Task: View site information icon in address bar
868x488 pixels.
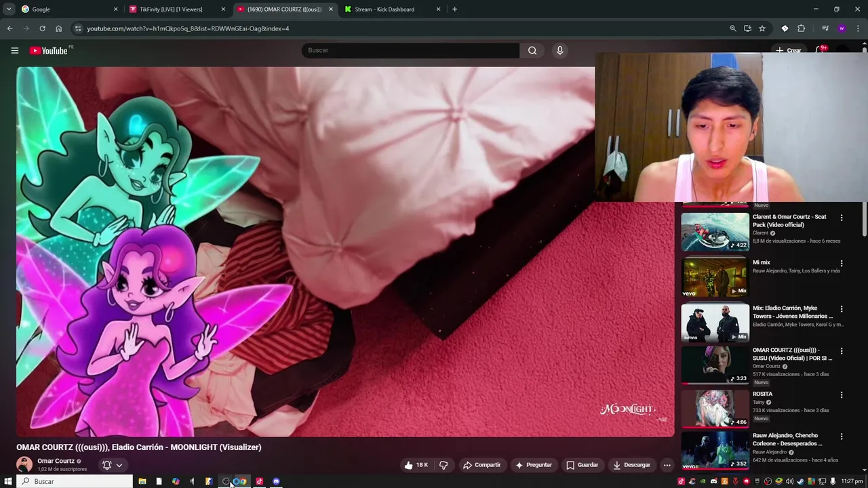Action: 78,28
